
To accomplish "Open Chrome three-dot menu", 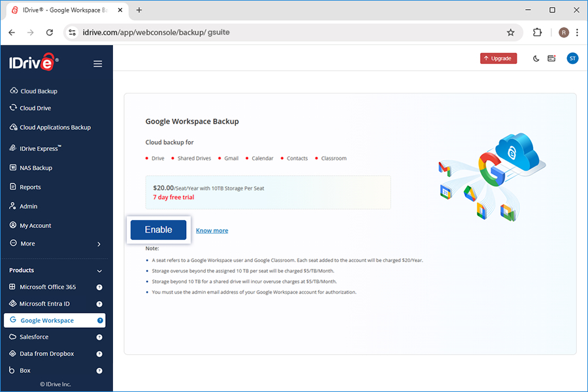I will tap(577, 33).
